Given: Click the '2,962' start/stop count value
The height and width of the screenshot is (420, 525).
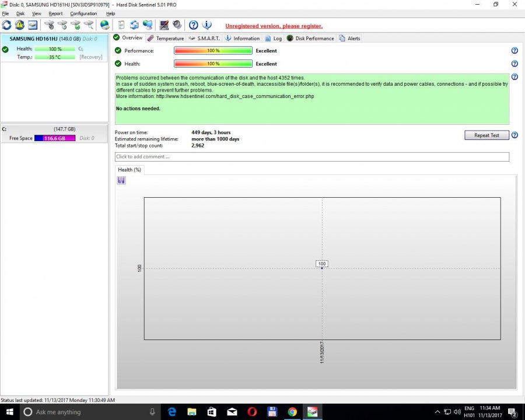Looking at the screenshot, I should pos(198,146).
